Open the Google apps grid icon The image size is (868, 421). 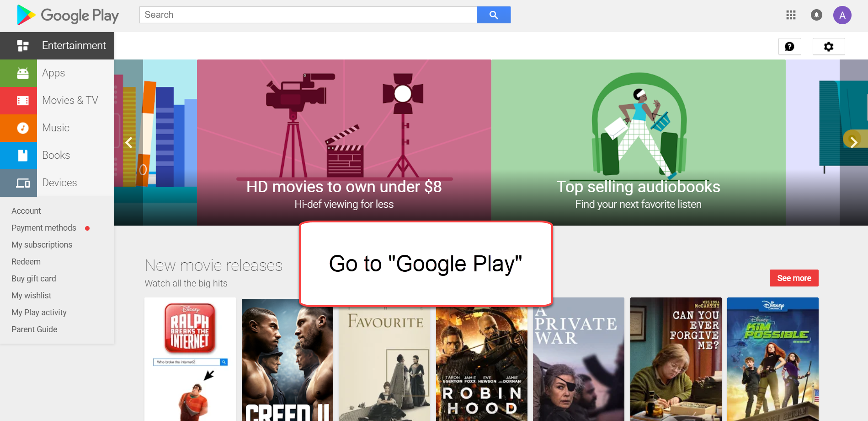(x=791, y=15)
